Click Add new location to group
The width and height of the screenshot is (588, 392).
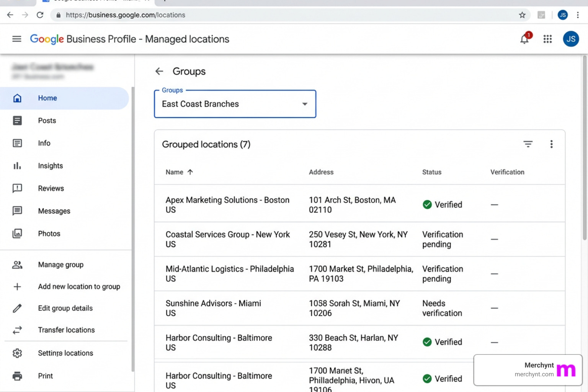[x=79, y=286]
